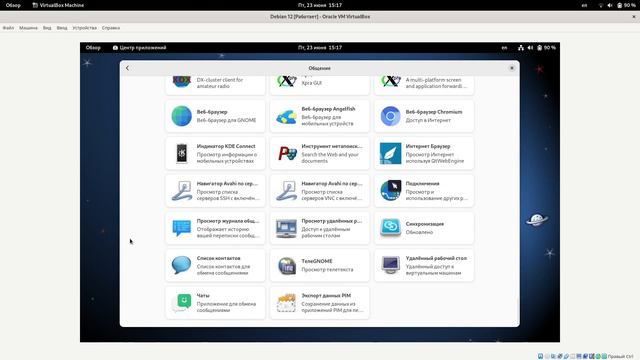Open Обзор in the Debian guest top bar
This screenshot has height=360, width=640.
coord(93,48)
